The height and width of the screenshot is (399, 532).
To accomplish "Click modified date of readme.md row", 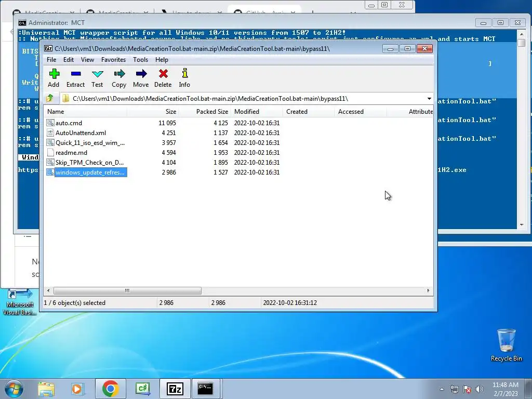I will tap(257, 152).
